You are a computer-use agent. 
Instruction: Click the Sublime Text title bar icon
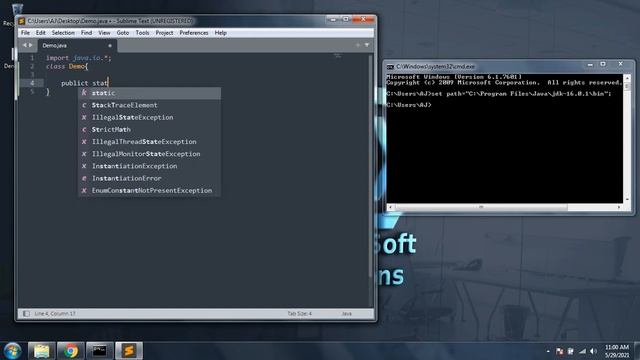tap(22, 21)
